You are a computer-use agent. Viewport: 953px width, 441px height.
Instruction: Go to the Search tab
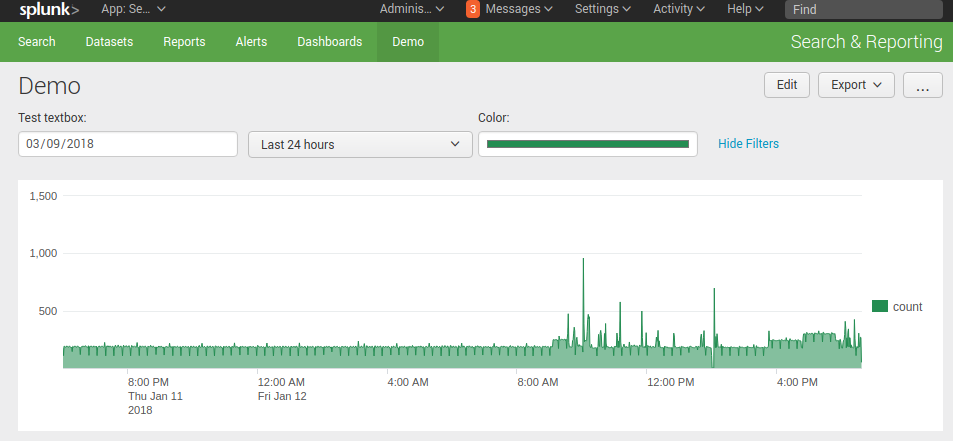point(36,42)
